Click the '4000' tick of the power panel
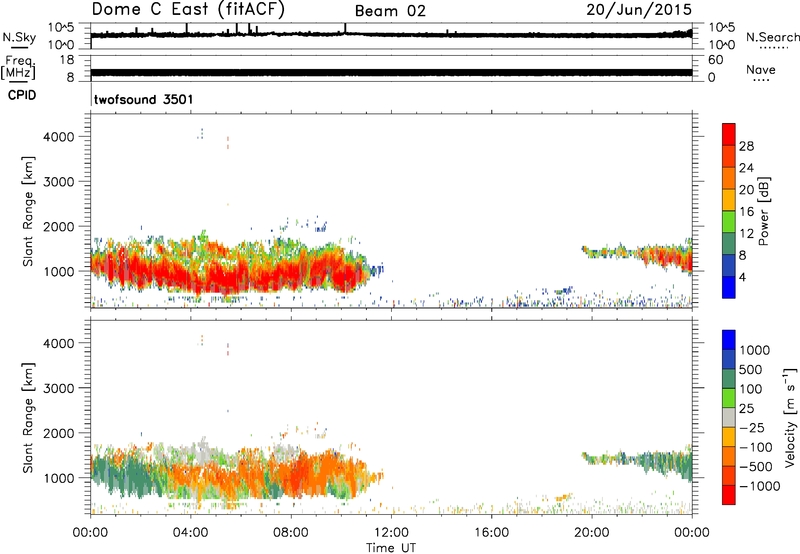 [x=58, y=137]
